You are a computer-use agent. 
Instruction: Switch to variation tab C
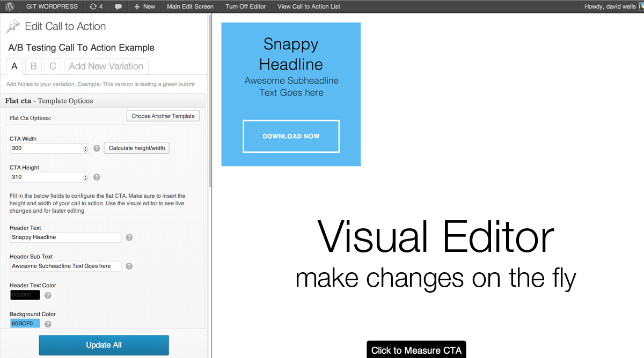(53, 66)
